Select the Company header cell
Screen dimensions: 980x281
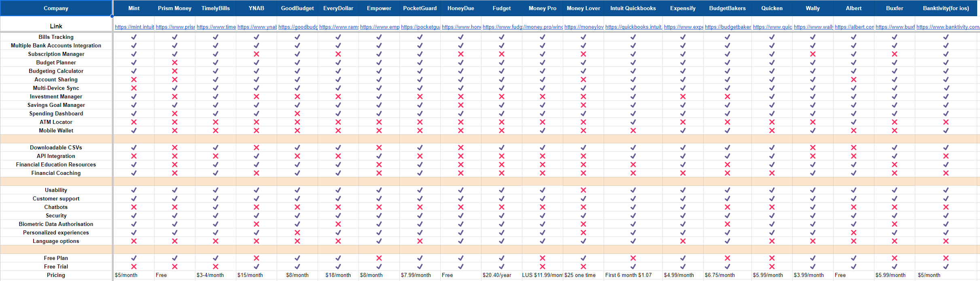click(56, 9)
